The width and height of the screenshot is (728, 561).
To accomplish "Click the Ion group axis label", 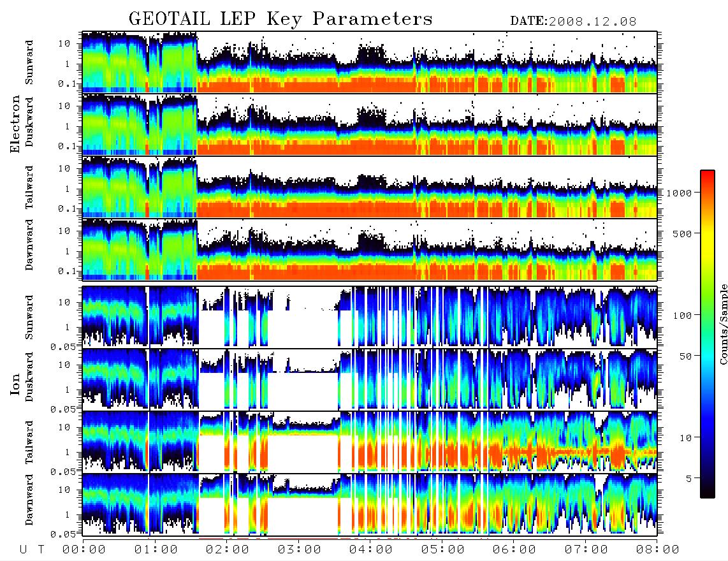I will pyautogui.click(x=15, y=384).
